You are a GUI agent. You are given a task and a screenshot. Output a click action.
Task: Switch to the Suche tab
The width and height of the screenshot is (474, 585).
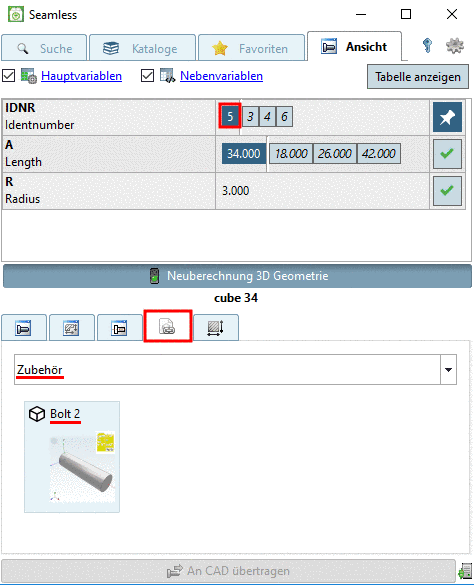click(44, 48)
